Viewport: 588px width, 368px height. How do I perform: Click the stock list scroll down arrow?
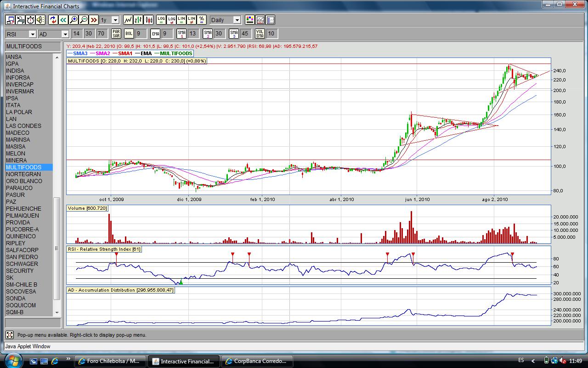coord(57,313)
